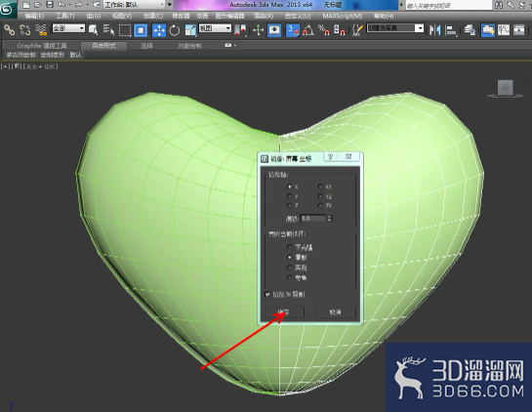Click the Edit Named Selection Sets icon
The height and width of the screenshot is (412, 532).
coord(357,30)
